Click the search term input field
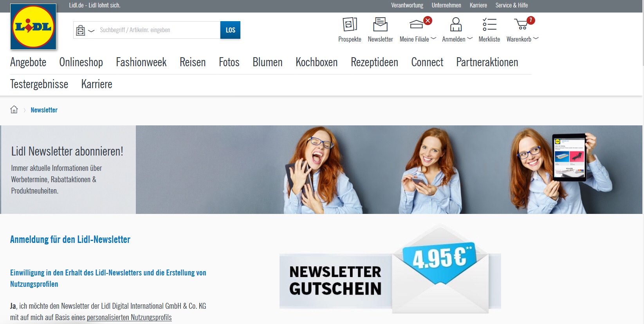644x324 pixels. [158, 30]
